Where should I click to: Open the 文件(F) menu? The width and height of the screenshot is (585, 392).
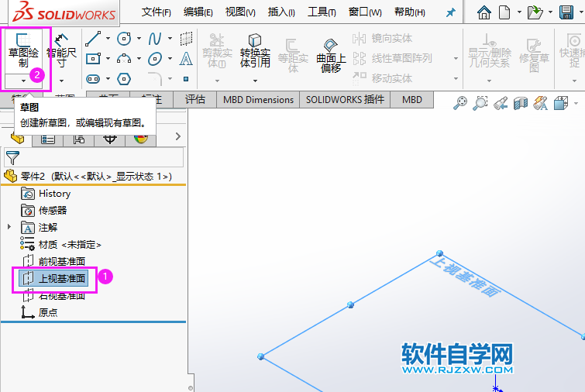tap(157, 12)
